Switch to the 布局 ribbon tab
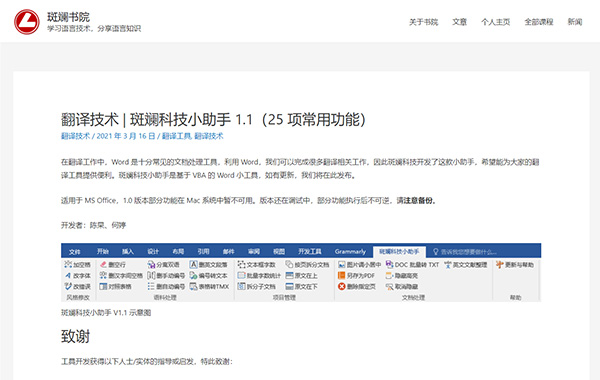Screen dimensions: 600x380 178,251
